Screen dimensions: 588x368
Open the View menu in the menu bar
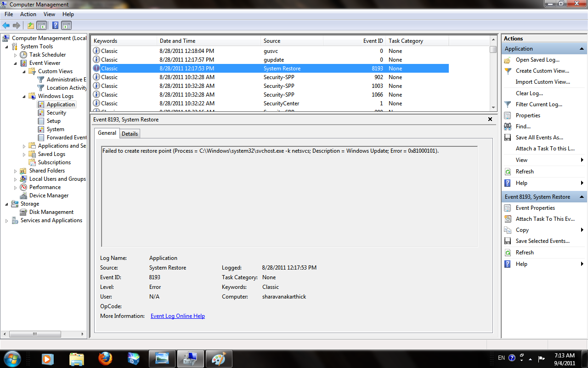[49, 14]
